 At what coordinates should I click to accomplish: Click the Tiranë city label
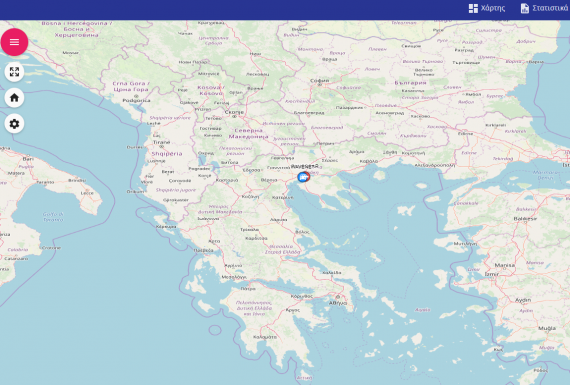[x=161, y=142]
